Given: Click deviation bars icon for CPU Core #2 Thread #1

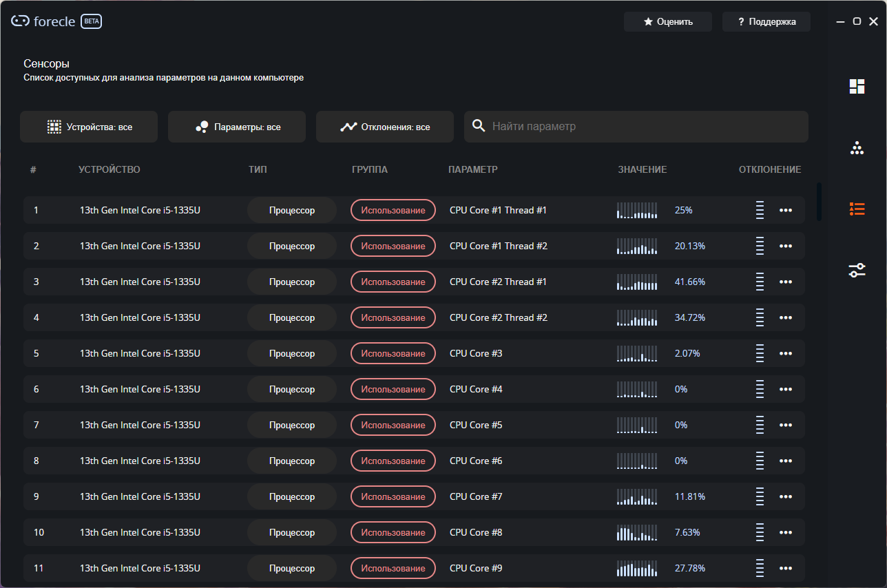Looking at the screenshot, I should click(760, 282).
